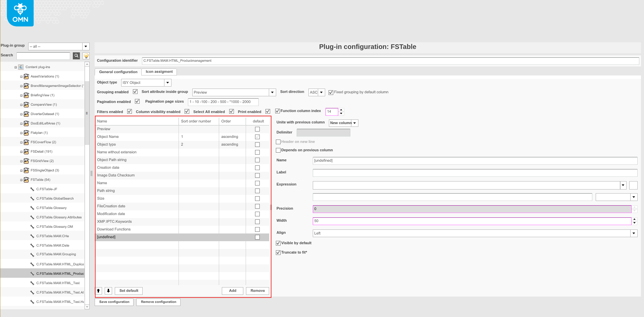Image resolution: width=644 pixels, height=317 pixels.
Task: Click the OMN bee logo in the top-left corner
Action: tap(20, 13)
